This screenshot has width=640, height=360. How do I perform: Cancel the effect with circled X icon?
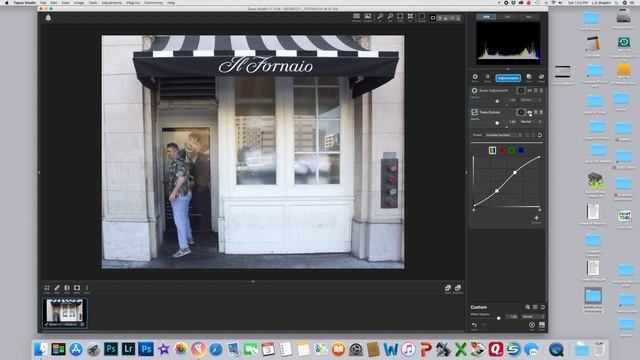click(x=532, y=325)
